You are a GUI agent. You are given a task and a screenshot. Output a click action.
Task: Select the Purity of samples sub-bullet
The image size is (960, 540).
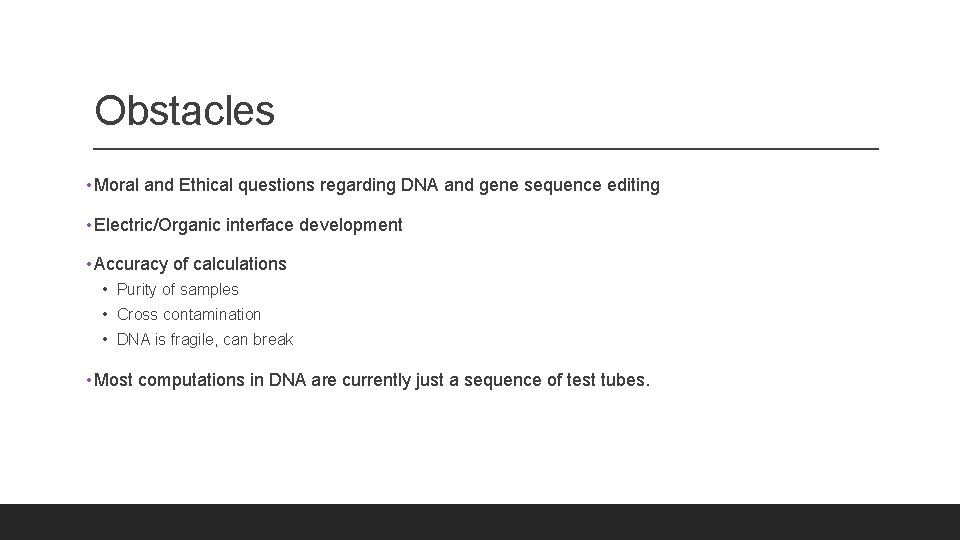coord(178,290)
